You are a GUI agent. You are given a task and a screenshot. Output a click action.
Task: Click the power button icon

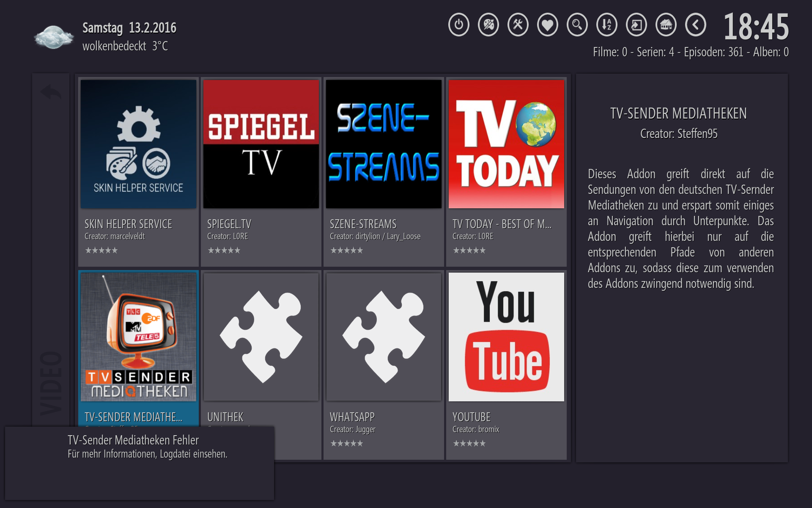[x=459, y=25]
